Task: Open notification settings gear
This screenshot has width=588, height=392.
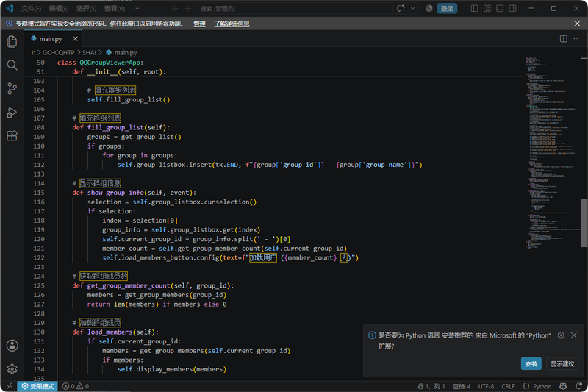Action: point(561,335)
